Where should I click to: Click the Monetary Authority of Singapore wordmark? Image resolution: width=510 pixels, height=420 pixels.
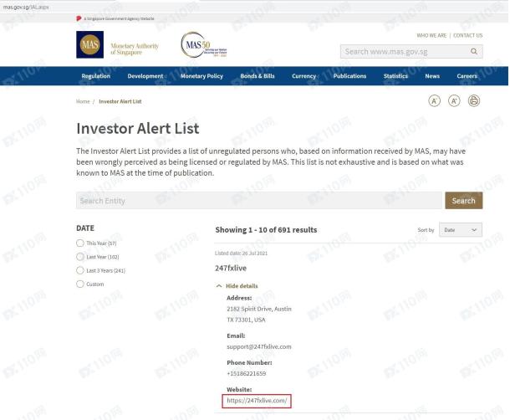click(x=135, y=49)
